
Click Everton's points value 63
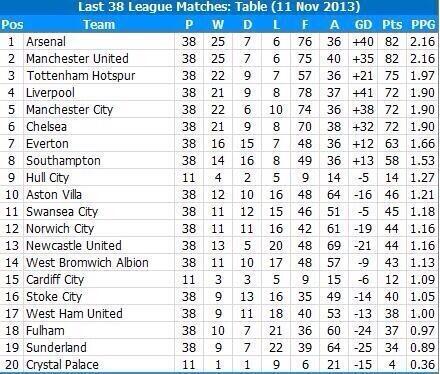pos(392,144)
